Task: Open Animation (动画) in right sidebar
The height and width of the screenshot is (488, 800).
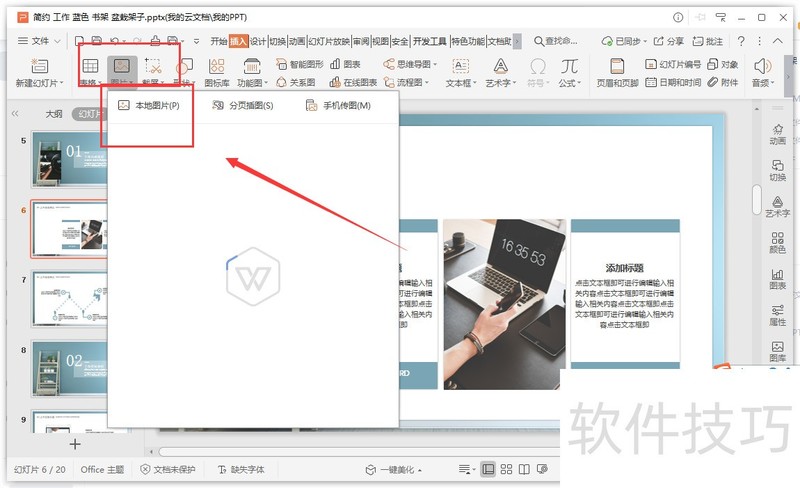Action: [778, 134]
